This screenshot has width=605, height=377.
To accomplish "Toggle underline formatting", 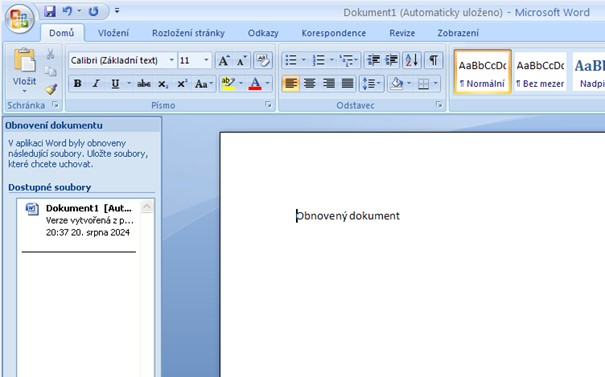I will (115, 84).
